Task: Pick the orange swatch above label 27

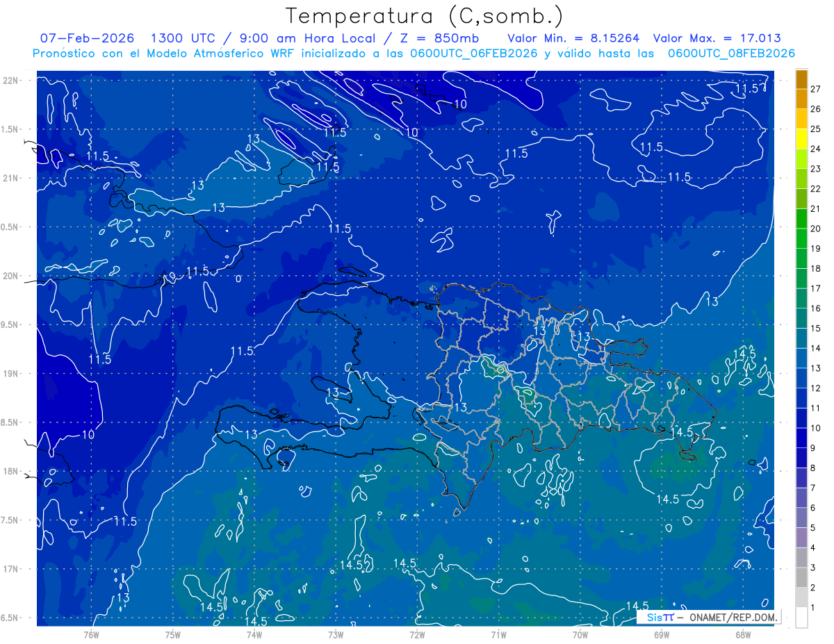Action: tap(801, 79)
